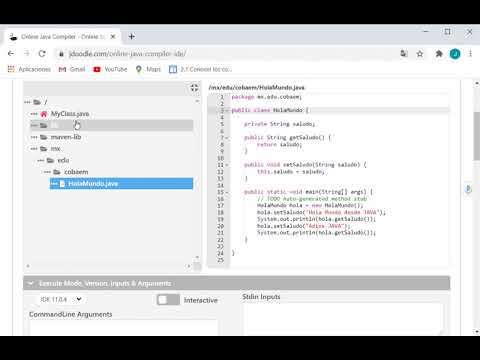Select the highlighted lib folder row

pyautogui.click(x=111, y=125)
